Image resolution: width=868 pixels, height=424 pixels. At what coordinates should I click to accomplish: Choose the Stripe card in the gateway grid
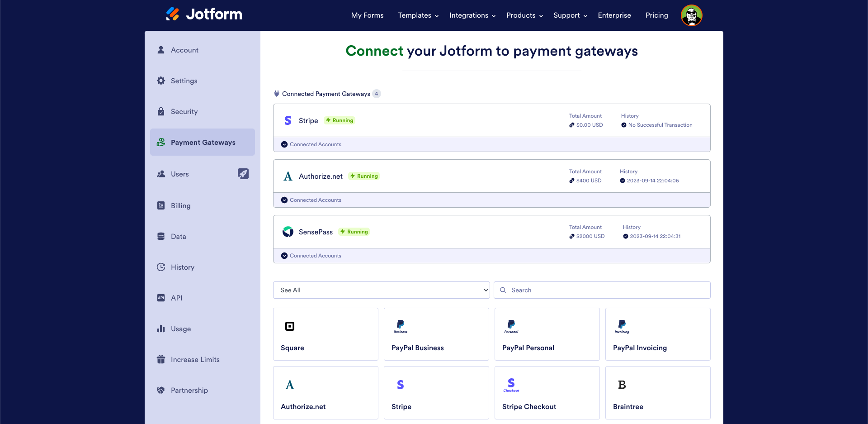[x=436, y=393]
